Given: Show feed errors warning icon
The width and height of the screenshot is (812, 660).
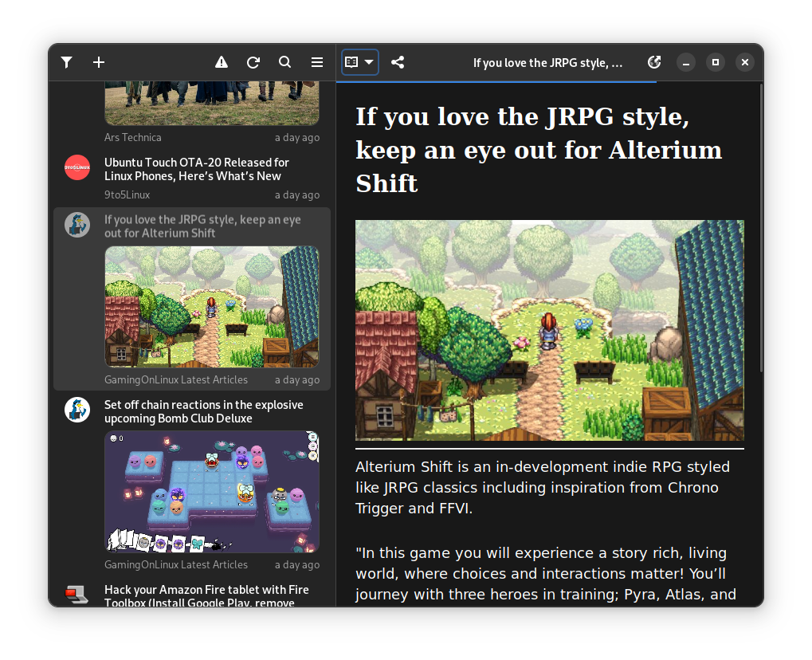Looking at the screenshot, I should pyautogui.click(x=221, y=63).
